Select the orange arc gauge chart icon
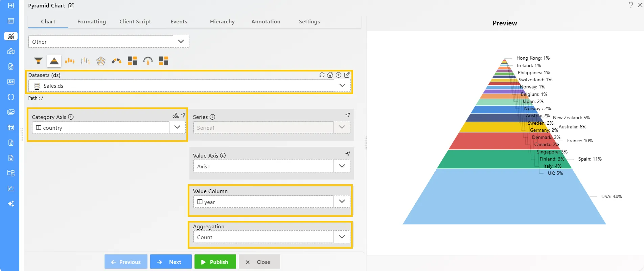This screenshot has width=644, height=271. [x=117, y=61]
